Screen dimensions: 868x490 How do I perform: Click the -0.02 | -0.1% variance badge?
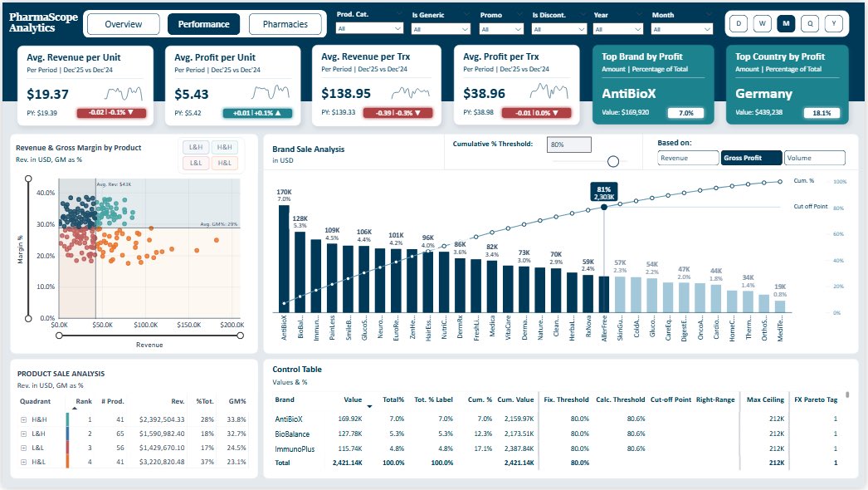tap(111, 112)
